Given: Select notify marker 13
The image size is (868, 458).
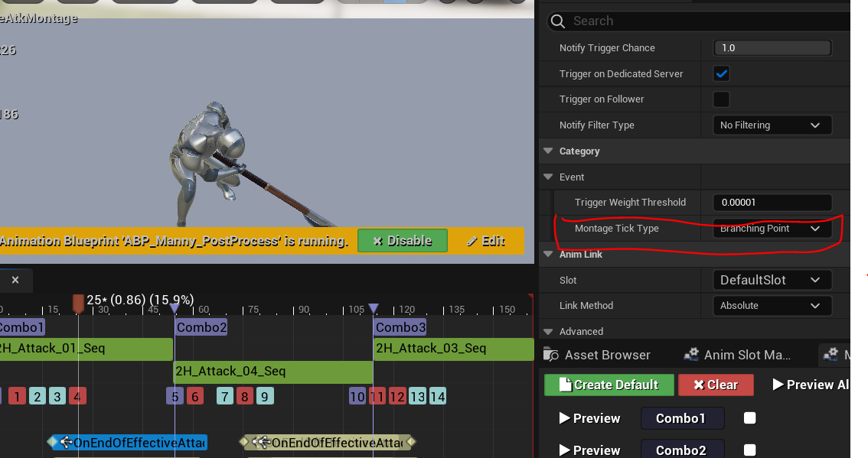Looking at the screenshot, I should (417, 396).
